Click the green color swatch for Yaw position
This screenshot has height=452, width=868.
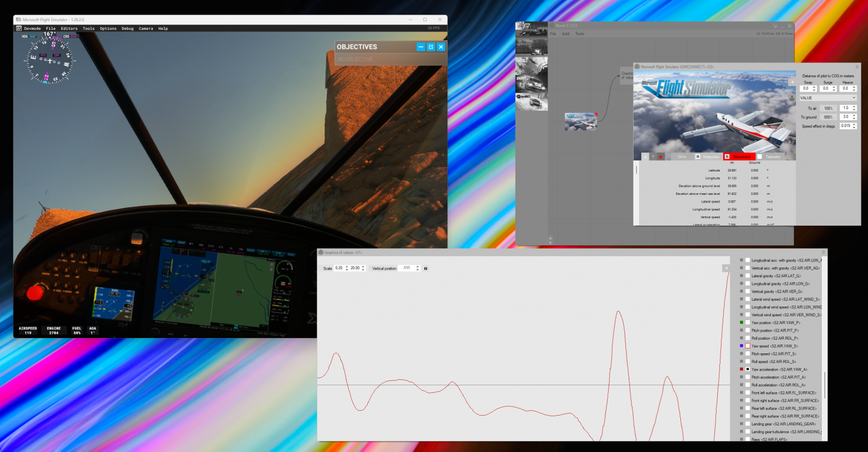click(742, 322)
